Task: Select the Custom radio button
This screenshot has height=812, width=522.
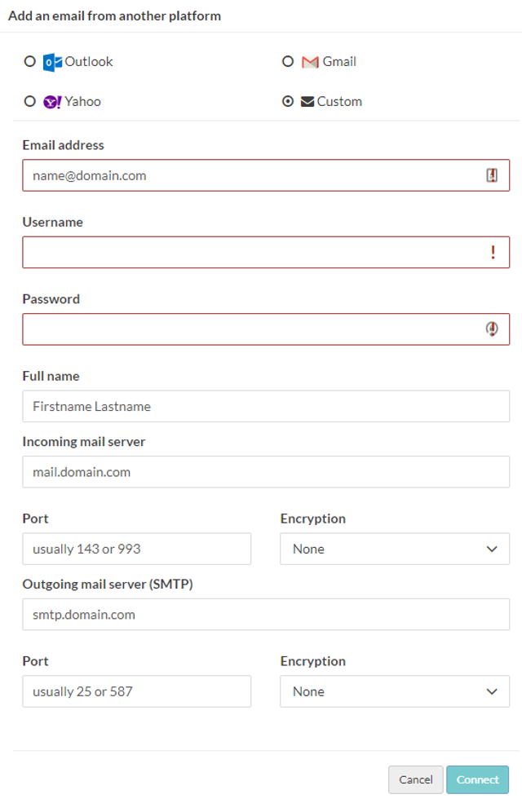Action: click(x=288, y=101)
